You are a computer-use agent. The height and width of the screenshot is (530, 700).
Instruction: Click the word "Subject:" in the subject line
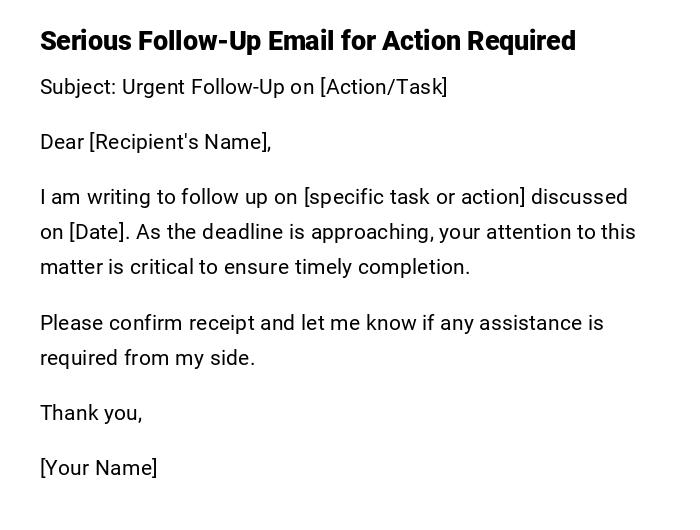[x=77, y=87]
